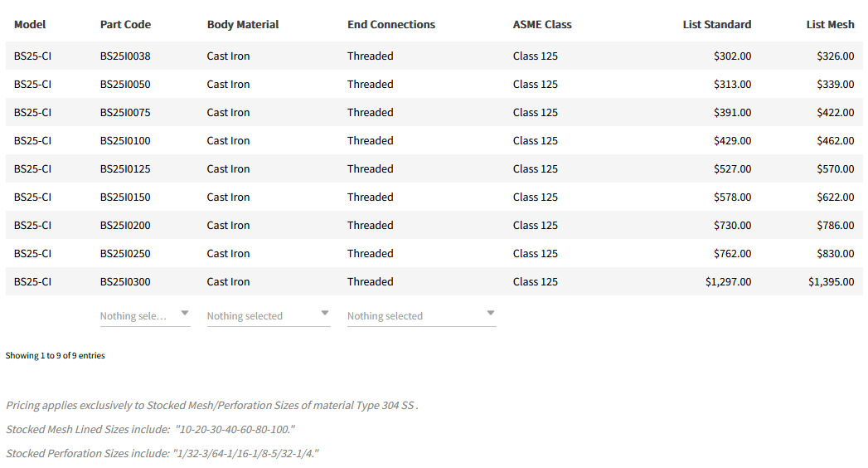Open the Body Material filter dropdown
The image size is (868, 468).
(268, 315)
